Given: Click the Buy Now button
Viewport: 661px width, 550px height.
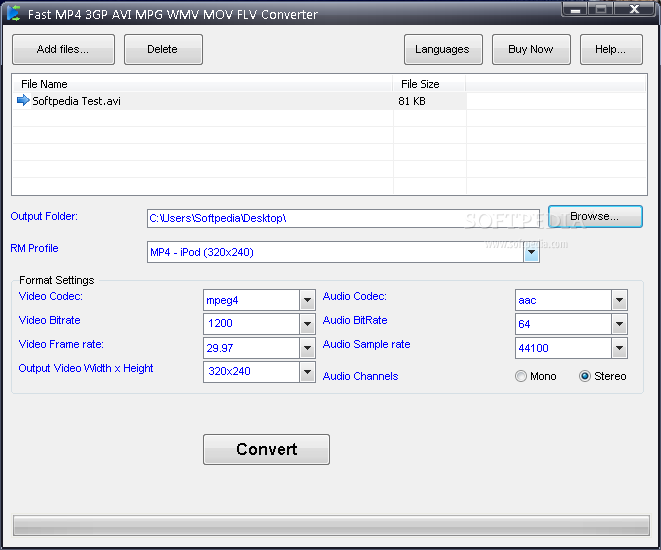Looking at the screenshot, I should point(531,49).
